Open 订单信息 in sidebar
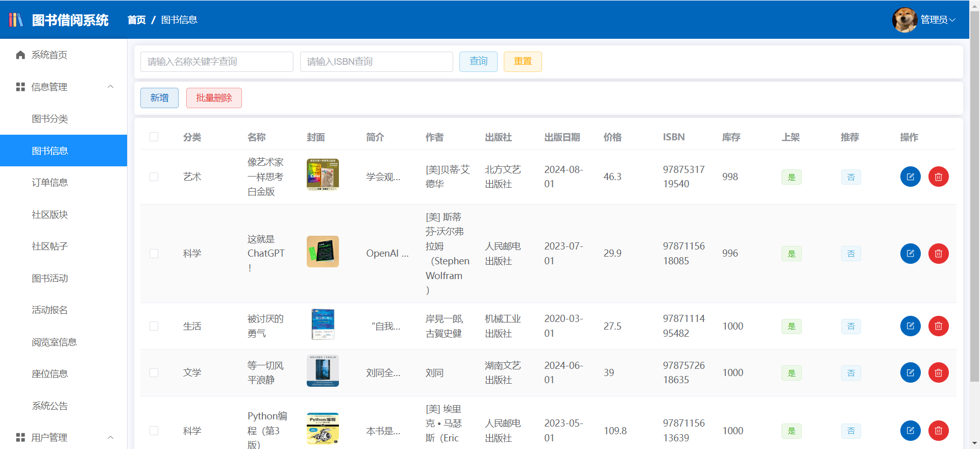 tap(63, 183)
